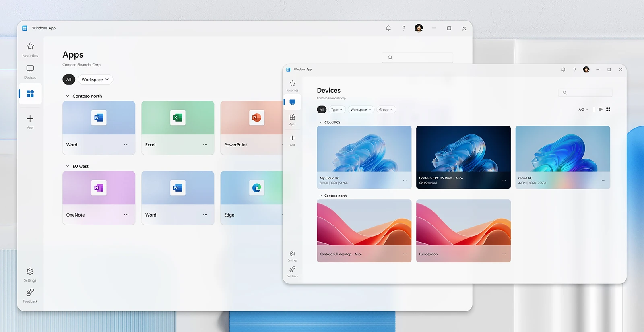644x332 pixels.
Task: Open the Word app card under Contoso north
Action: pos(99,128)
